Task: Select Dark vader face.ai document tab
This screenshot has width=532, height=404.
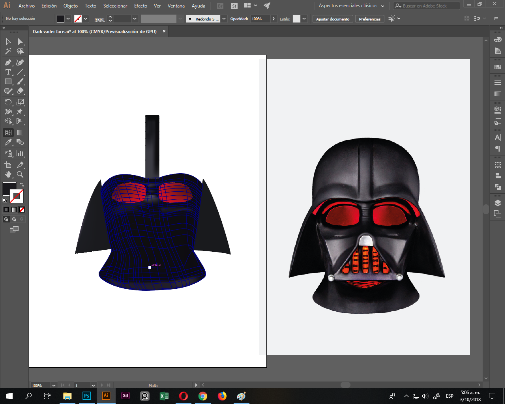Action: pyautogui.click(x=95, y=32)
